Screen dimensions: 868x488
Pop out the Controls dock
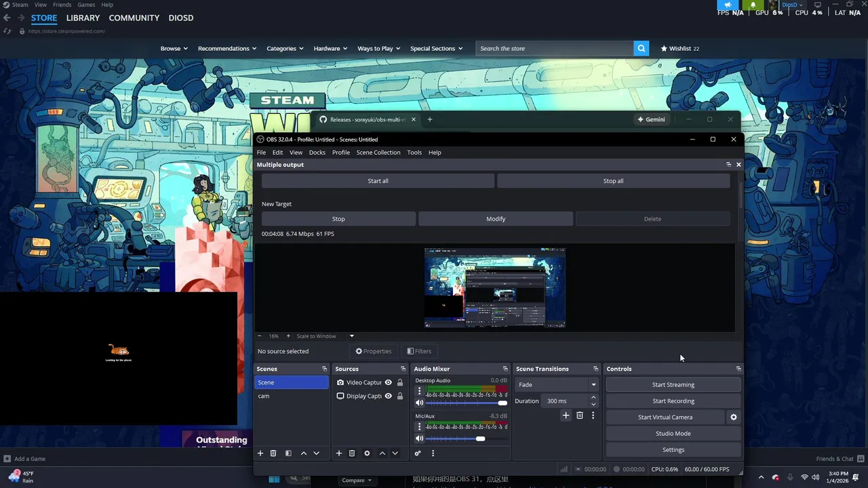click(x=738, y=369)
